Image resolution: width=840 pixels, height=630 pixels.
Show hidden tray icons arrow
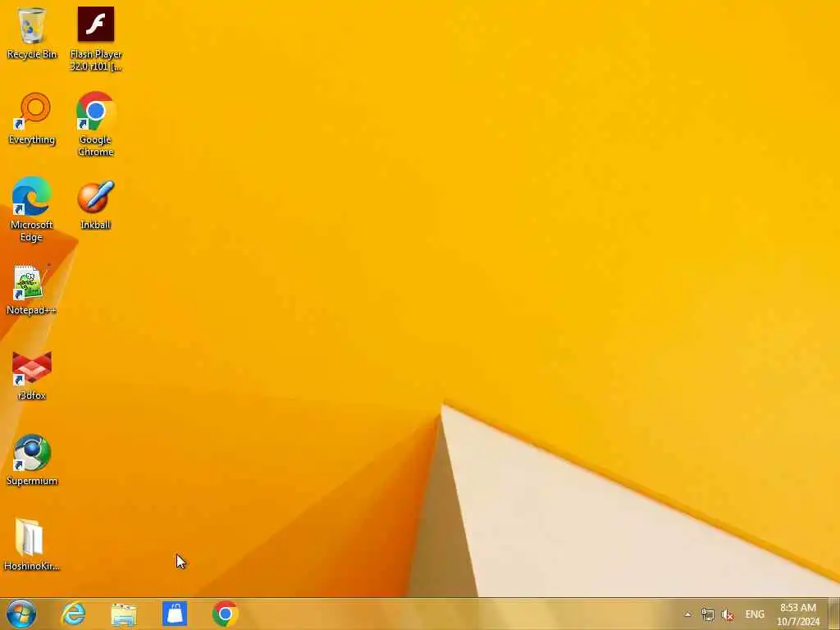click(687, 614)
